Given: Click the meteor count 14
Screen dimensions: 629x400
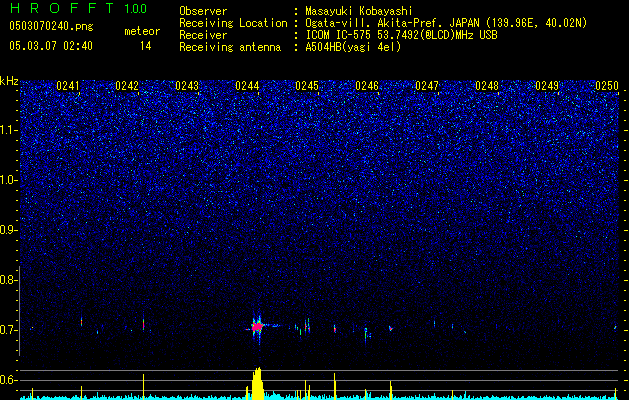Looking at the screenshot, I should (145, 46).
